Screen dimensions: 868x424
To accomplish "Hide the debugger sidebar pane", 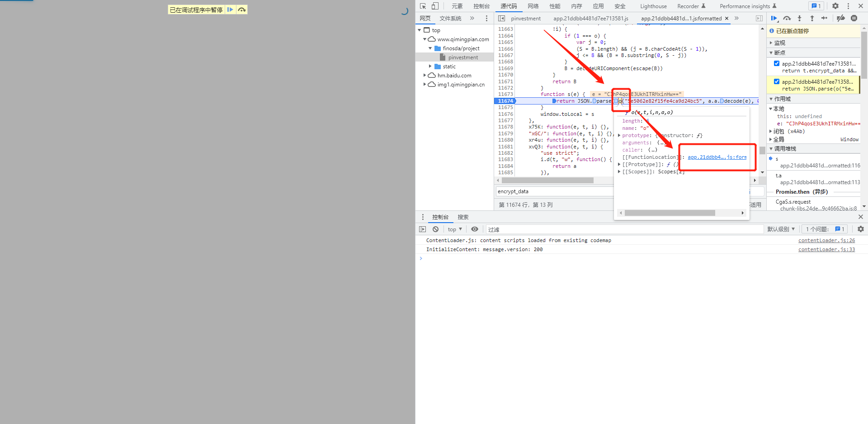I will tap(759, 18).
